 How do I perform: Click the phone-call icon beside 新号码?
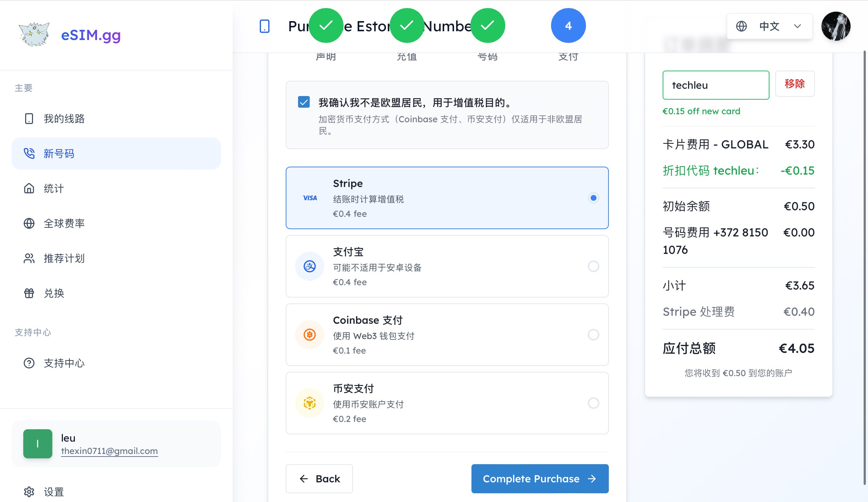29,154
